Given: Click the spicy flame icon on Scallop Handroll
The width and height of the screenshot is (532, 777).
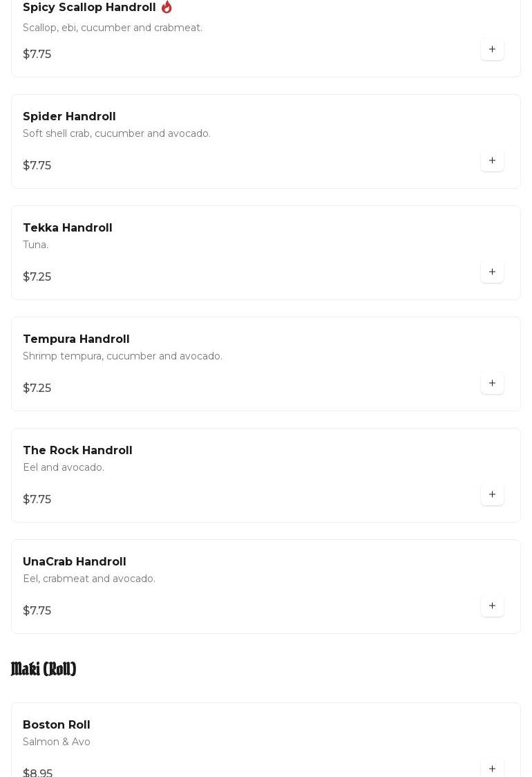Looking at the screenshot, I should [x=167, y=7].
